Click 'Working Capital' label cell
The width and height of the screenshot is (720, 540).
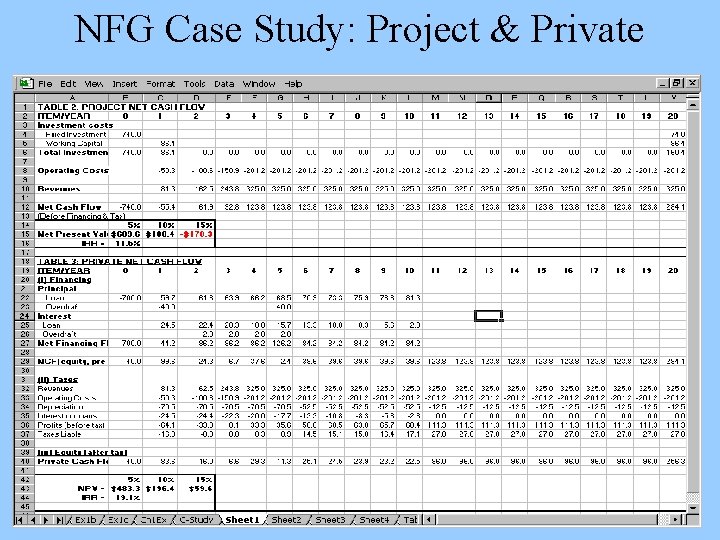tap(74, 143)
